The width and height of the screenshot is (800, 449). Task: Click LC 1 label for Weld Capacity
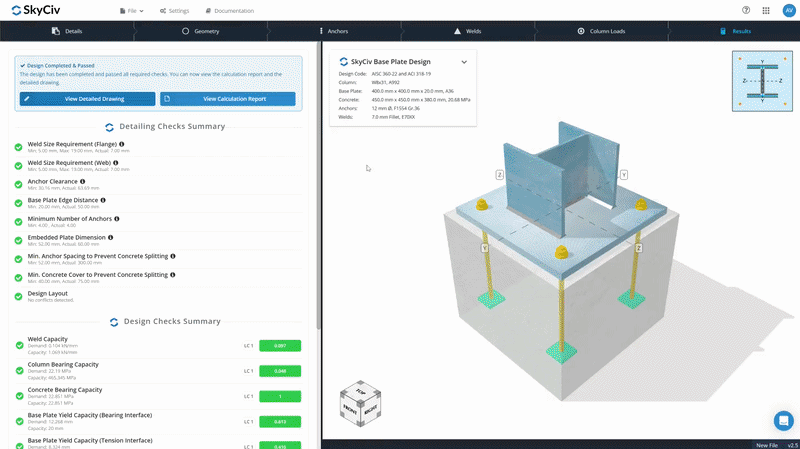[248, 346]
